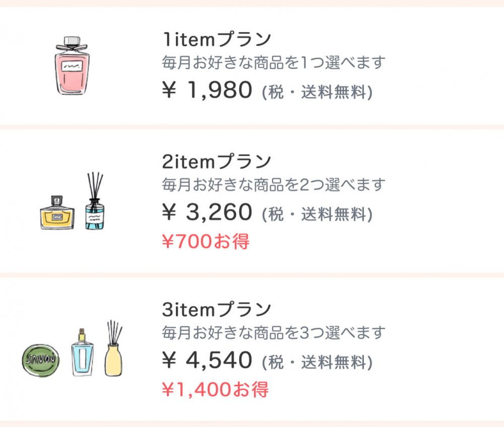Viewport: 504px width, 427px height.
Task: Tap the yellow perfume bottle illustration
Action: (x=57, y=212)
